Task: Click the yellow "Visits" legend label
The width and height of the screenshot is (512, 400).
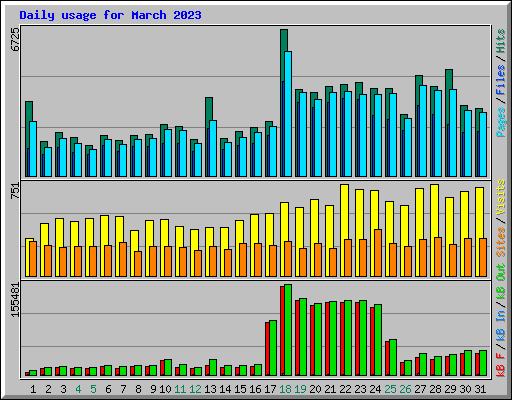Action: click(501, 197)
